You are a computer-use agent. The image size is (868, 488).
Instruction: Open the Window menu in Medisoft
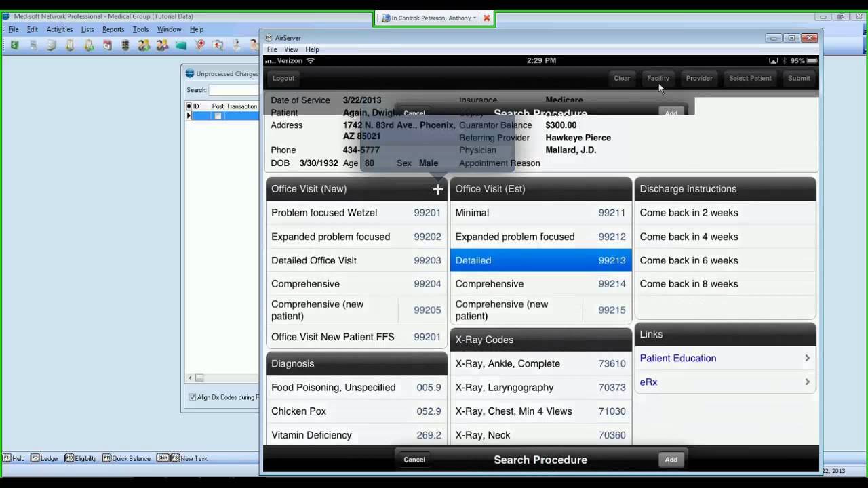point(169,30)
